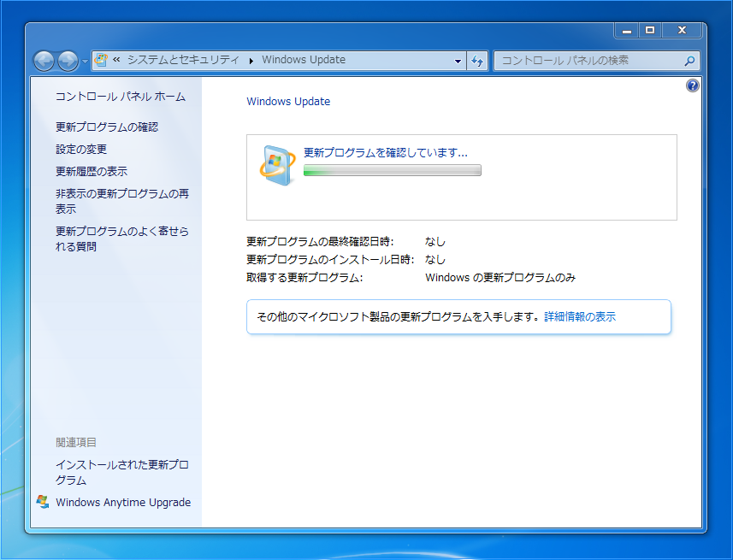Click the Windows Anytime Upgrade flag icon
Viewport: 733px width, 560px height.
coord(43,502)
